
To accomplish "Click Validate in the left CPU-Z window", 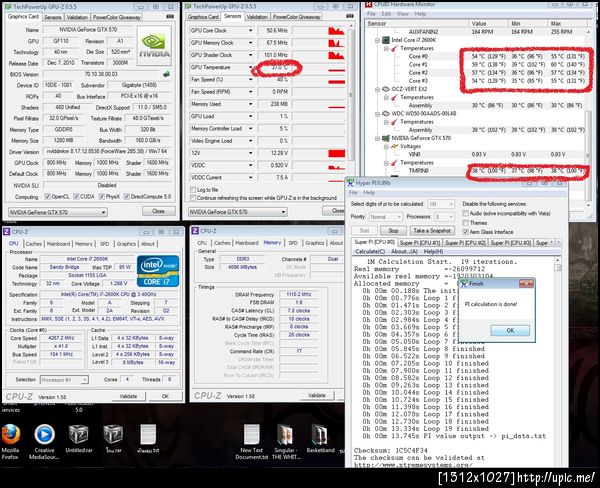I will coord(128,396).
